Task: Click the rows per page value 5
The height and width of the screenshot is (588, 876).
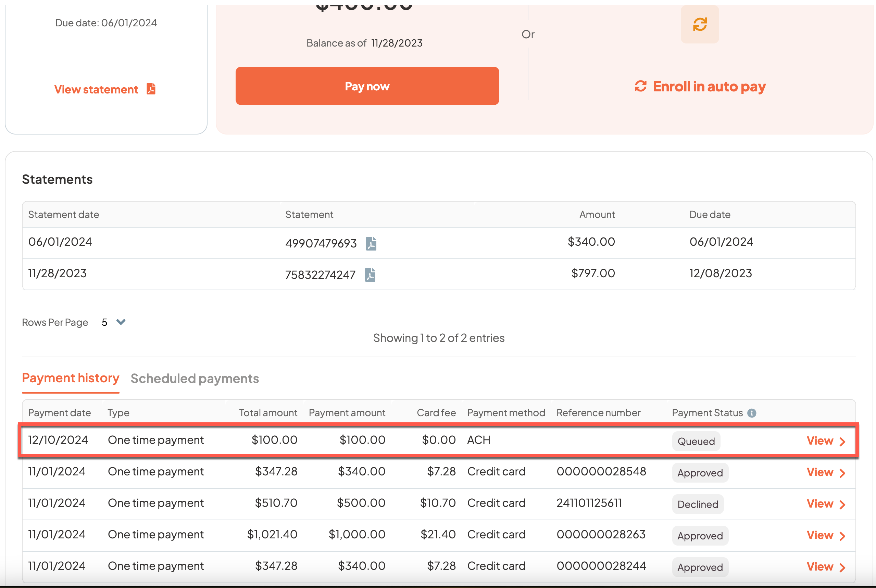Action: 105,322
